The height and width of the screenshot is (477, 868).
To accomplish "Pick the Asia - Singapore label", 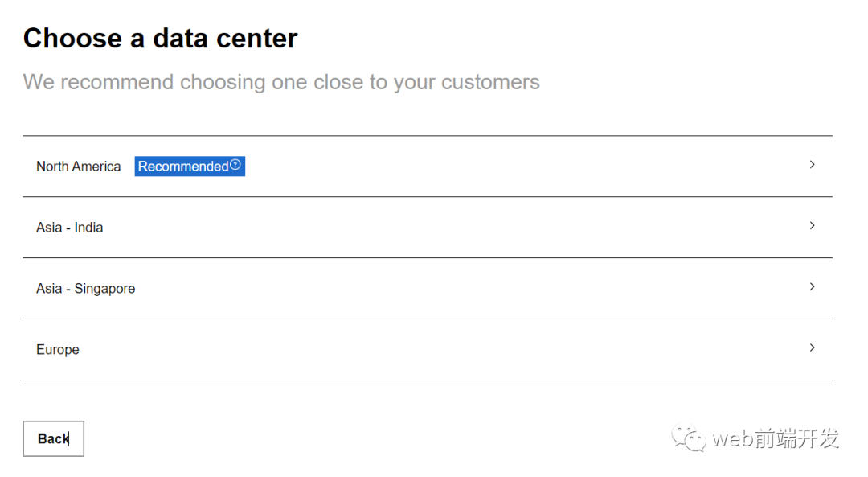I will pos(85,289).
